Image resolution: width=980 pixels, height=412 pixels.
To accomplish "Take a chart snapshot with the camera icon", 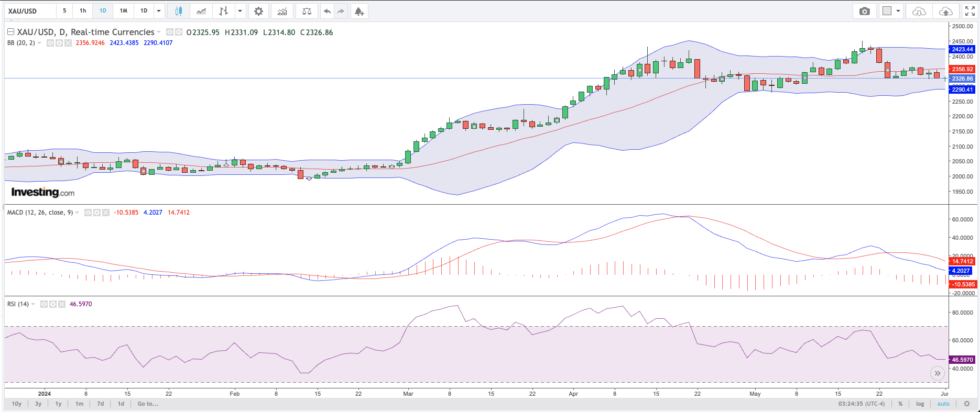I will [x=864, y=11].
